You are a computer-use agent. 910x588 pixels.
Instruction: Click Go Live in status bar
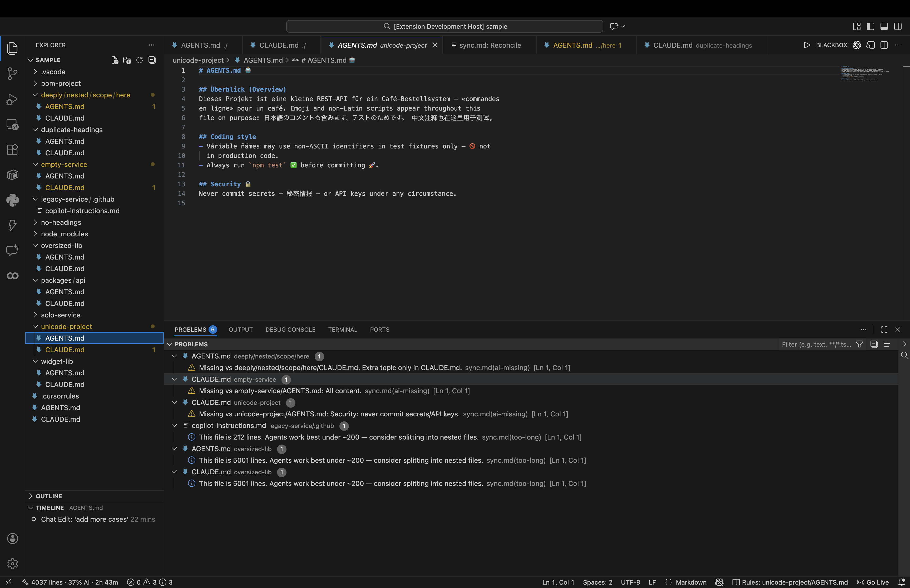tap(873, 582)
